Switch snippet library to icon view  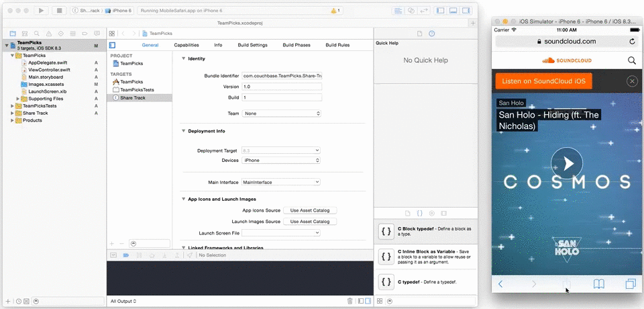[x=380, y=301]
